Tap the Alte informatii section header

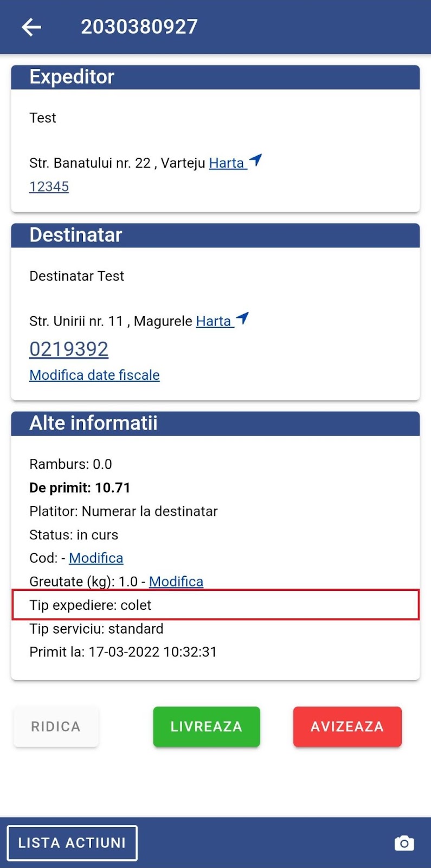pyautogui.click(x=216, y=423)
